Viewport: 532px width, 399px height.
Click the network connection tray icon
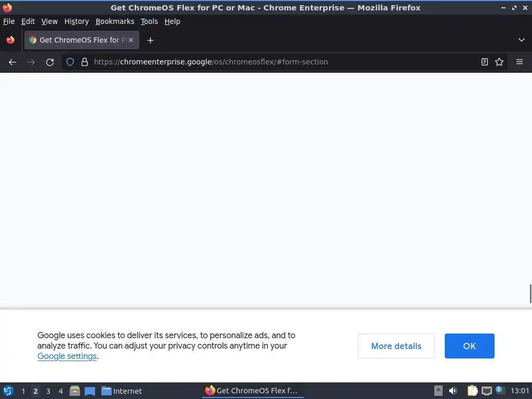(x=487, y=391)
